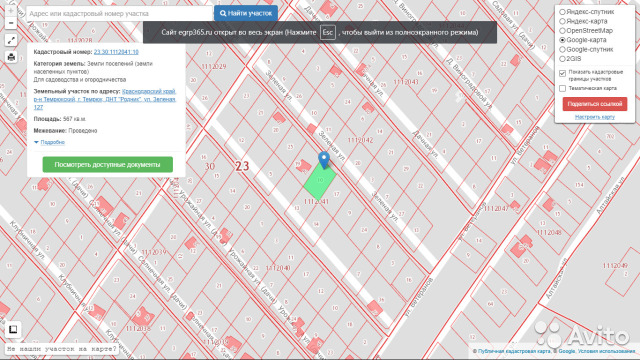Select the green highlighted parcel 10

point(320,181)
